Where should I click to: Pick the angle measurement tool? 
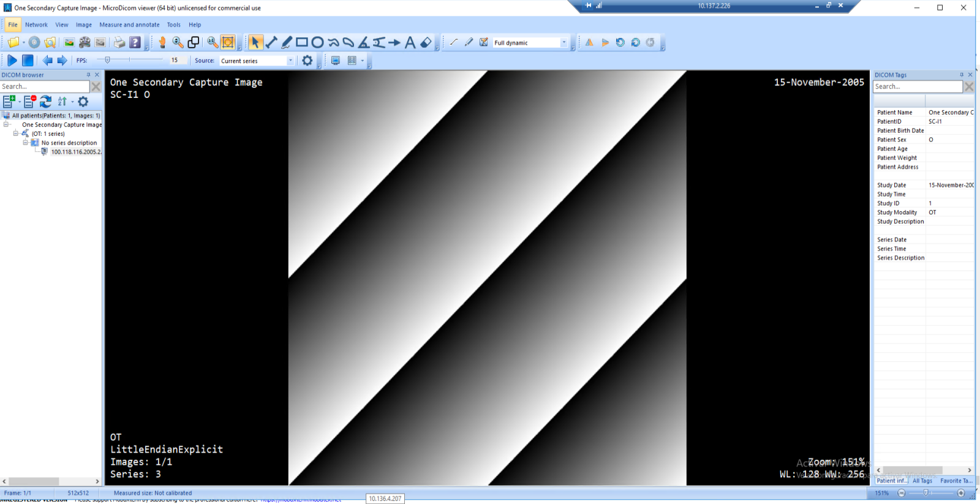click(364, 42)
